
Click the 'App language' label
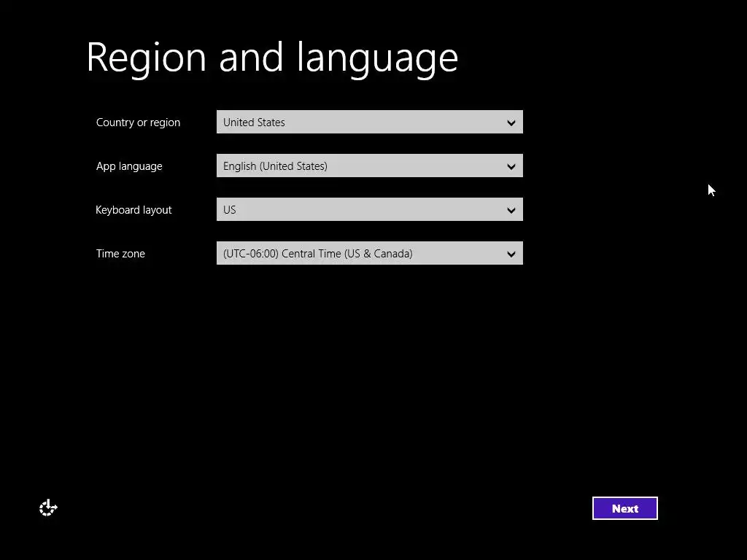(x=129, y=166)
